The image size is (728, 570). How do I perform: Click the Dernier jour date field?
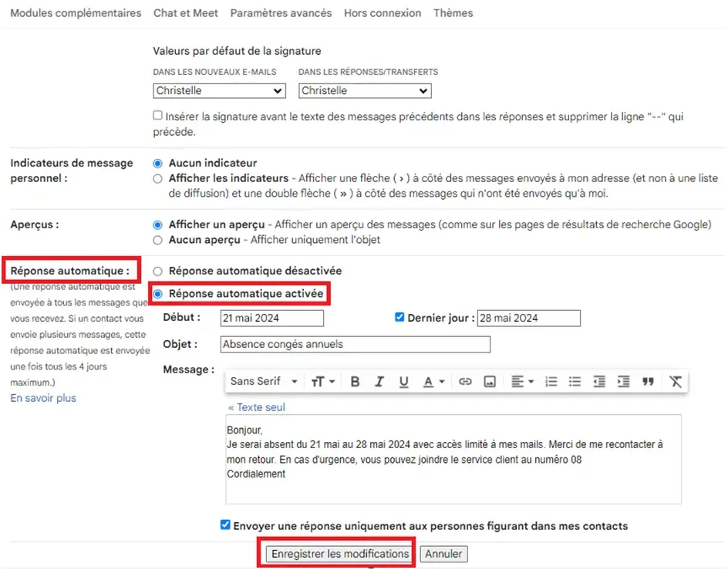[529, 319]
